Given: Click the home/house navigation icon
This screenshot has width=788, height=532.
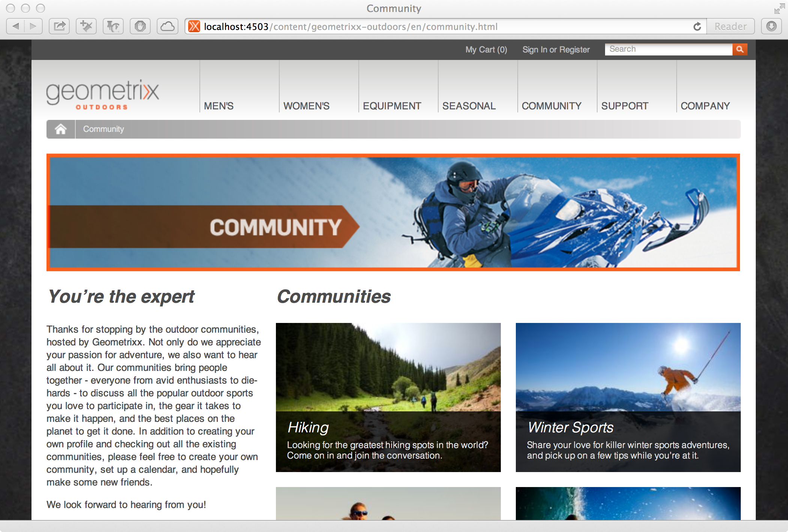Looking at the screenshot, I should pyautogui.click(x=61, y=129).
